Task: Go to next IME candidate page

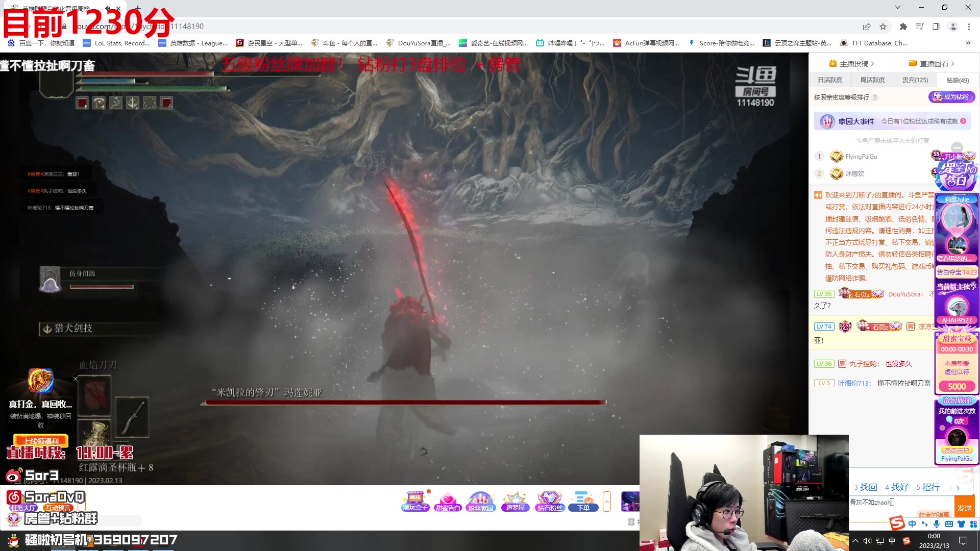Action: tap(958, 488)
